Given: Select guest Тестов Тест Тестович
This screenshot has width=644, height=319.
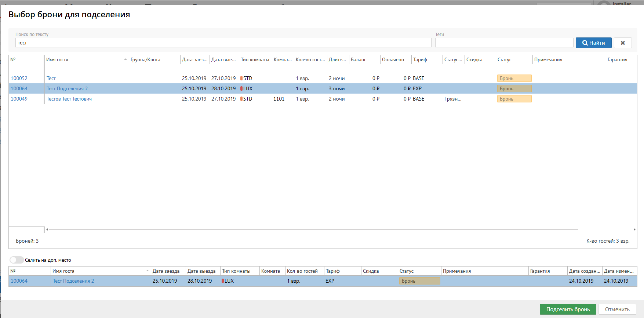Looking at the screenshot, I should 69,99.
